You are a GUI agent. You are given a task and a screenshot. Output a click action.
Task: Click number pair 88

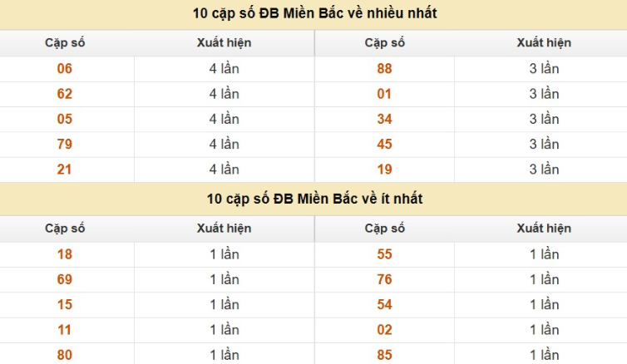coord(384,69)
